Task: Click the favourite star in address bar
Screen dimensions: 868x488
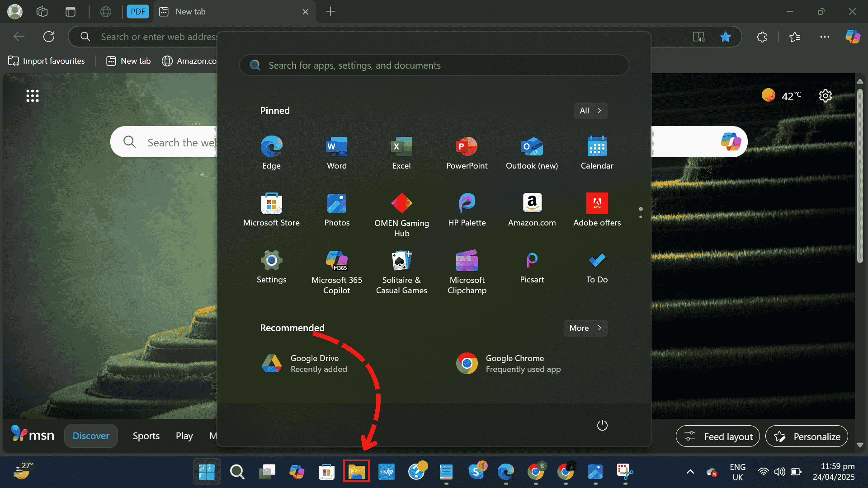Action: (x=725, y=37)
